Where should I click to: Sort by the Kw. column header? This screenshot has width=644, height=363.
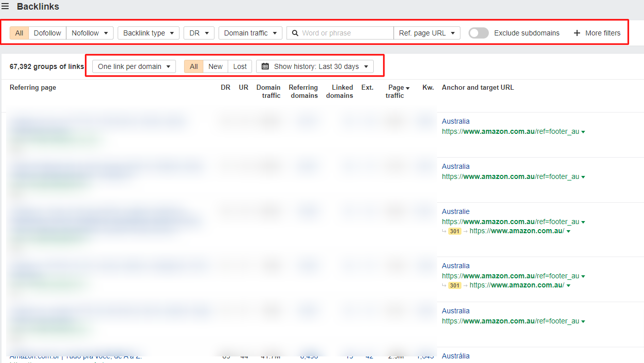[428, 87]
